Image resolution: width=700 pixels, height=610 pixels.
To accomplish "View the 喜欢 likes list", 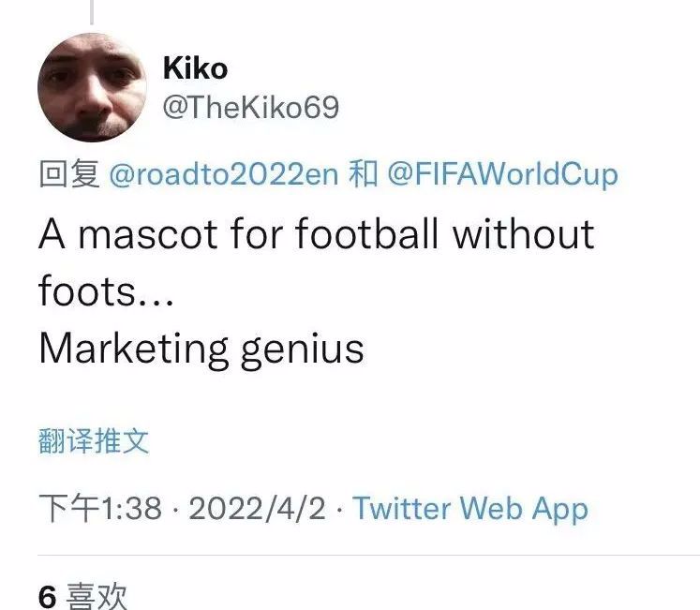I will pyautogui.click(x=97, y=596).
